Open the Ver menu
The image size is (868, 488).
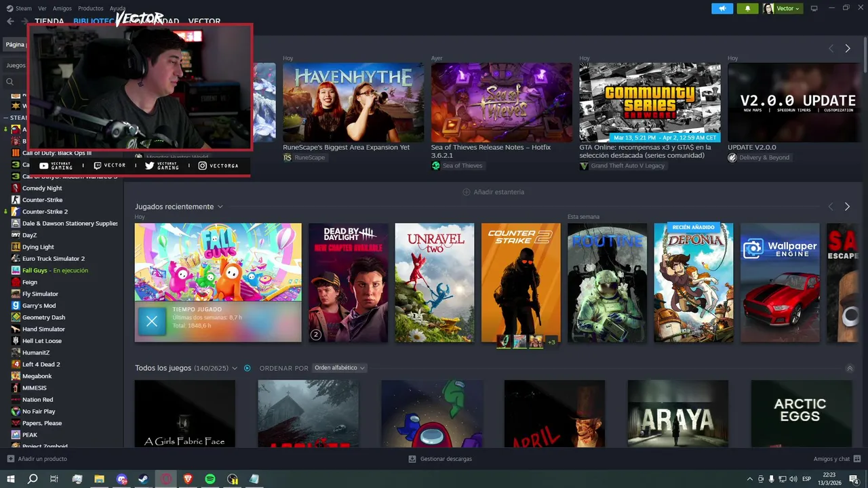click(x=43, y=8)
